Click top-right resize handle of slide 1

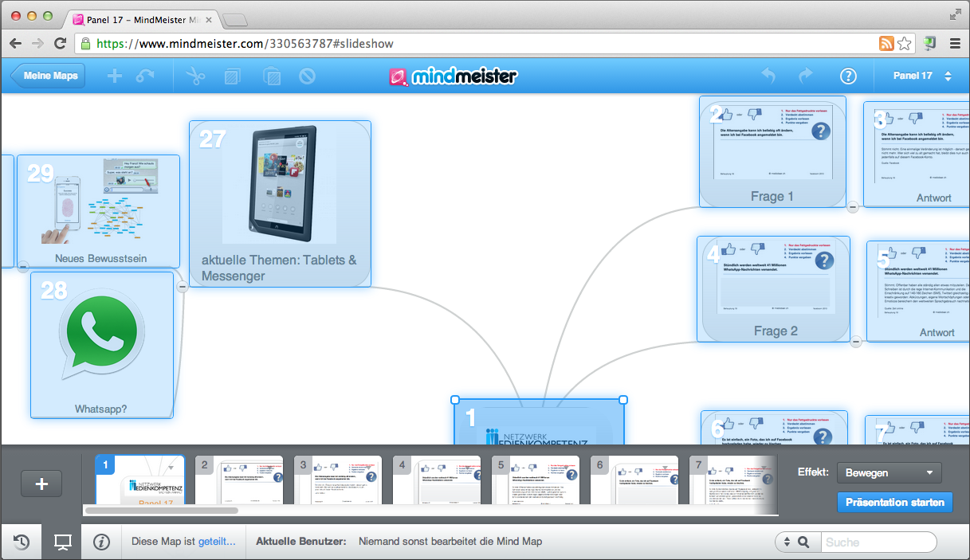point(623,400)
